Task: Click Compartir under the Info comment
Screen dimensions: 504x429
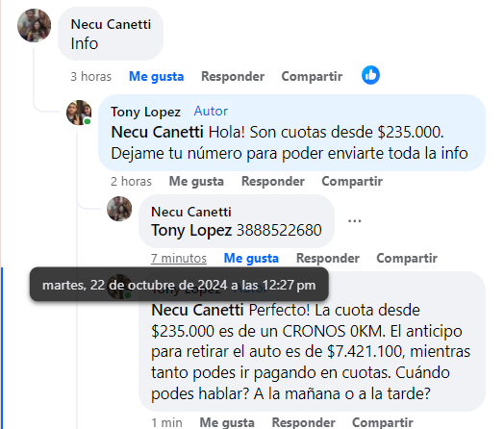Action: (x=312, y=77)
